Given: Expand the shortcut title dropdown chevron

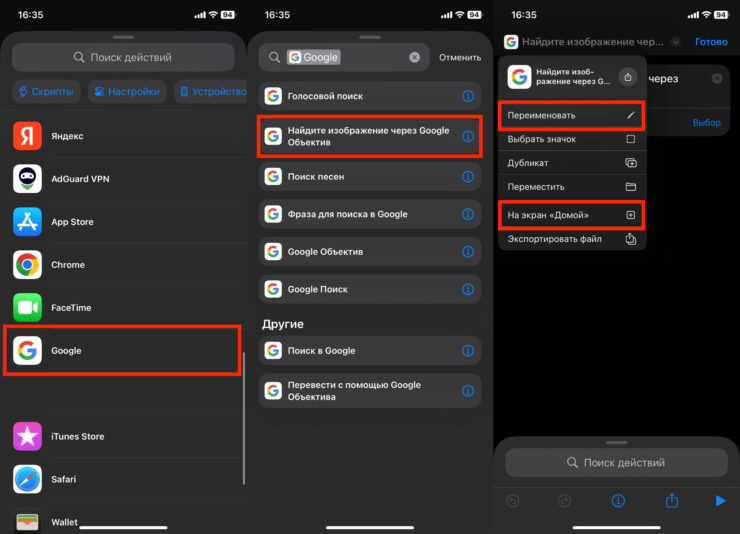Looking at the screenshot, I should (677, 42).
